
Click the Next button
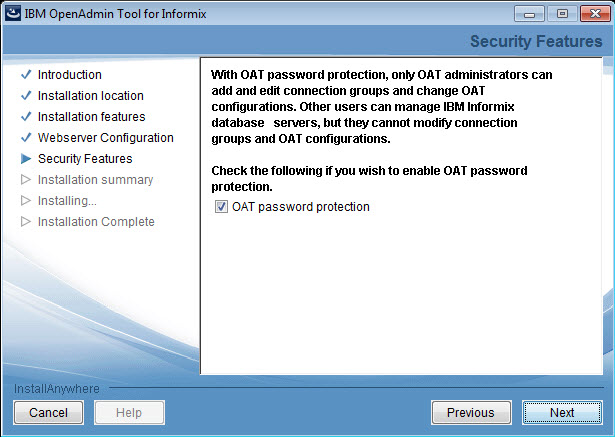561,412
